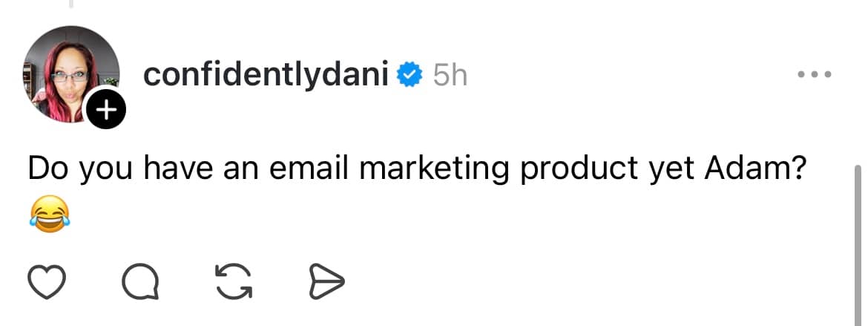Visit the confidentlydani username link
868x326 pixels.
point(266,74)
